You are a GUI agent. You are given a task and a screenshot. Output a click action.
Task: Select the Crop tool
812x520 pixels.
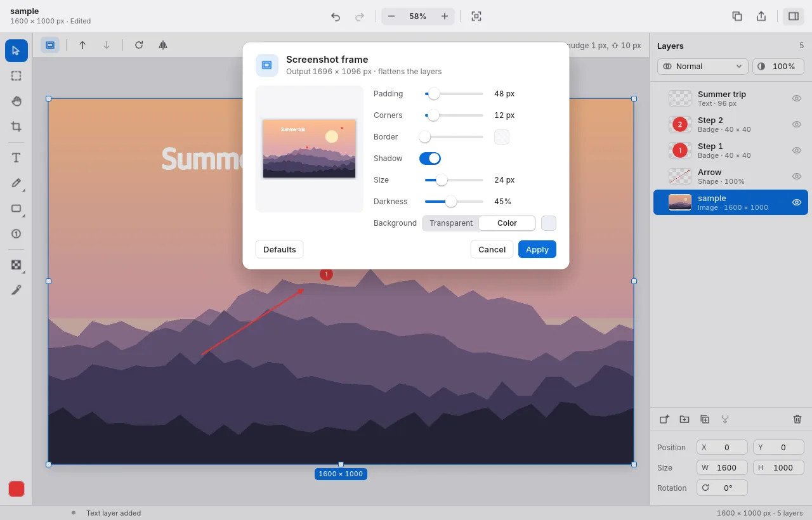[x=16, y=127]
